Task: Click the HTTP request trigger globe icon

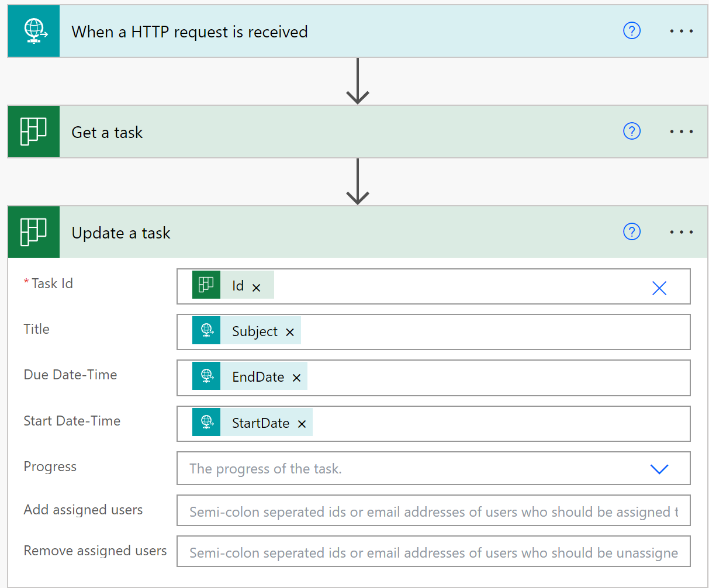Action: tap(34, 32)
